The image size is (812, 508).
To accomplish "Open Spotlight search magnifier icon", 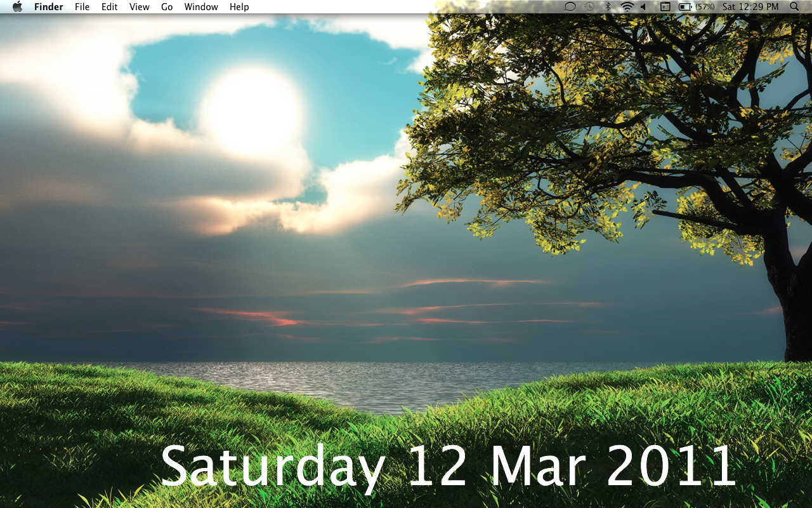I will pos(795,6).
